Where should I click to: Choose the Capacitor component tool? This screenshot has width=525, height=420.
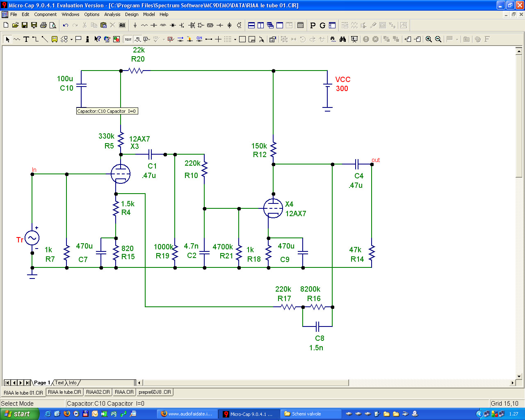tap(154, 25)
